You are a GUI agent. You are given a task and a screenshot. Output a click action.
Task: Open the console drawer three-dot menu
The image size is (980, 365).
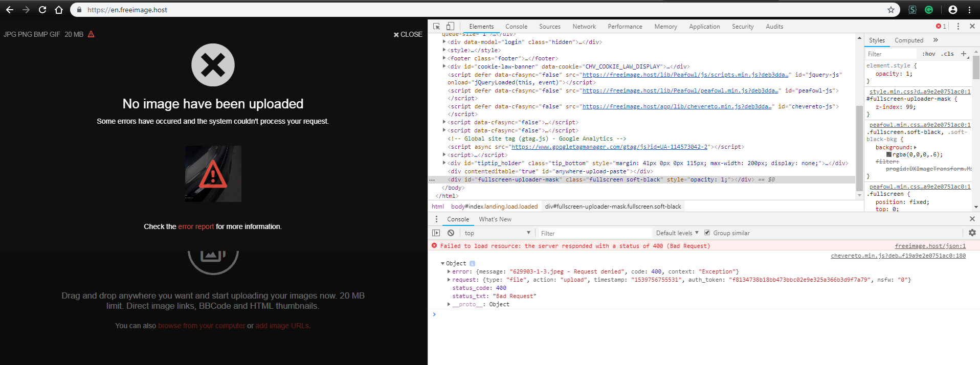click(x=436, y=219)
